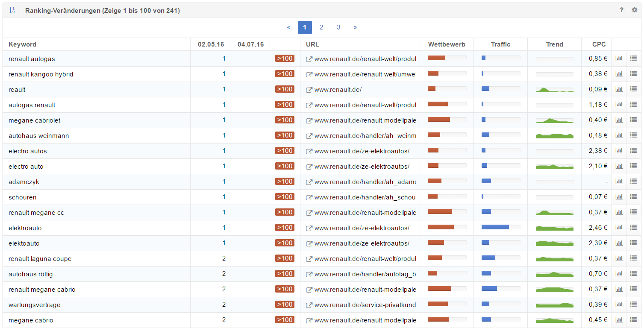This screenshot has width=644, height=328.
Task: Show chart icon for renault megane cabrio
Action: point(619,289)
